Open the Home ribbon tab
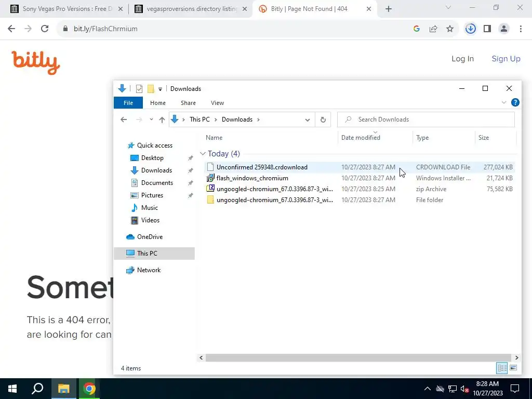 coord(158,103)
